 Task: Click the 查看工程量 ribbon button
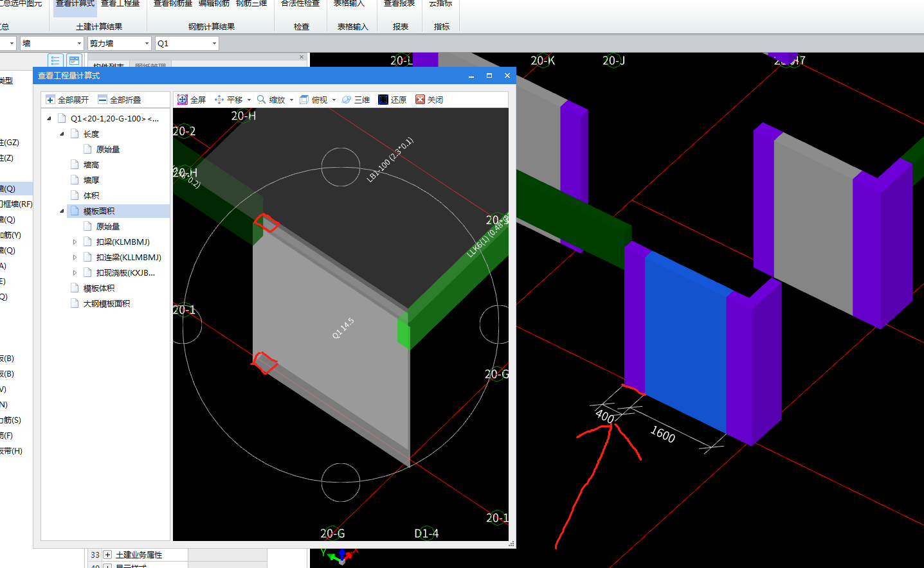(120, 5)
